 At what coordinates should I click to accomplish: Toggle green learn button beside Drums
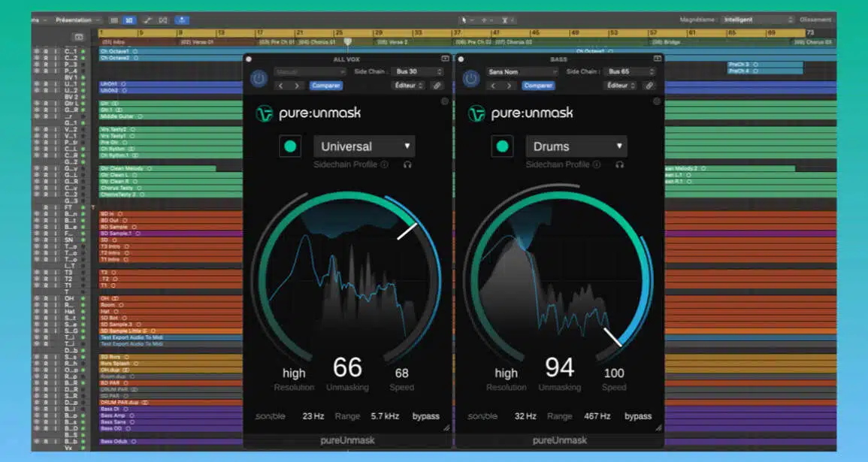pos(502,146)
